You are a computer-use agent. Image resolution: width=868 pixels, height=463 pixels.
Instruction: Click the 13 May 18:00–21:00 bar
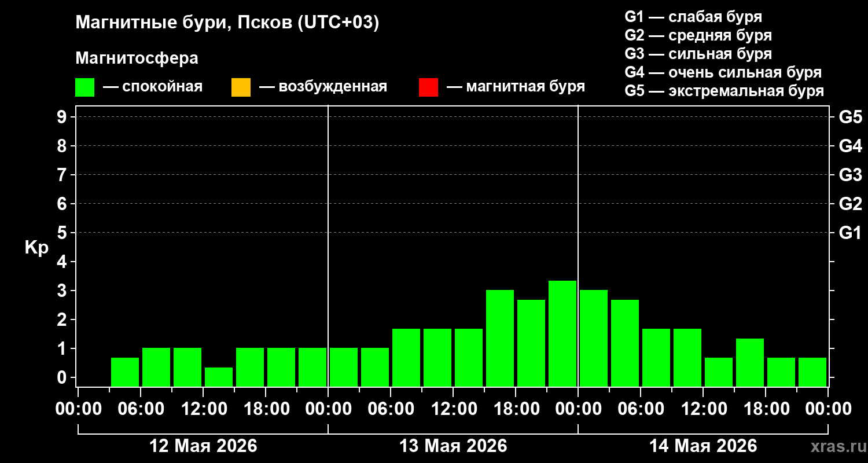(x=531, y=343)
